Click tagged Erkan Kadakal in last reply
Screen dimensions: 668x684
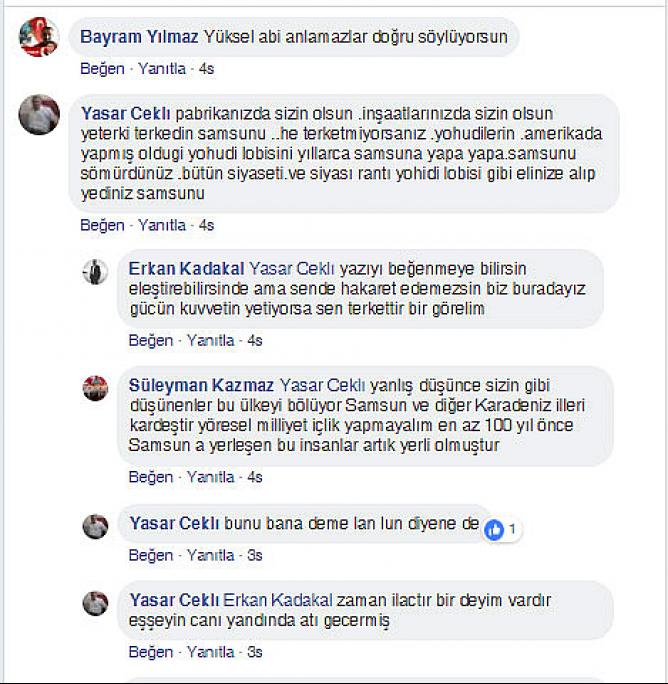coord(278,600)
